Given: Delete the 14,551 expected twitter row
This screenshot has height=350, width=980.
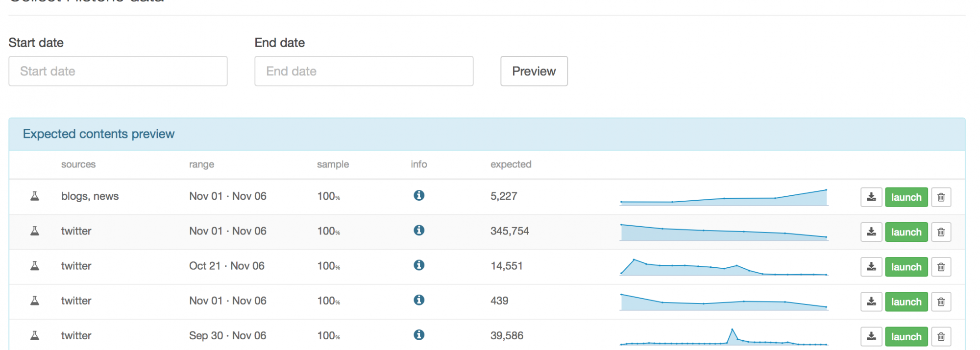Looking at the screenshot, I should coord(941,267).
